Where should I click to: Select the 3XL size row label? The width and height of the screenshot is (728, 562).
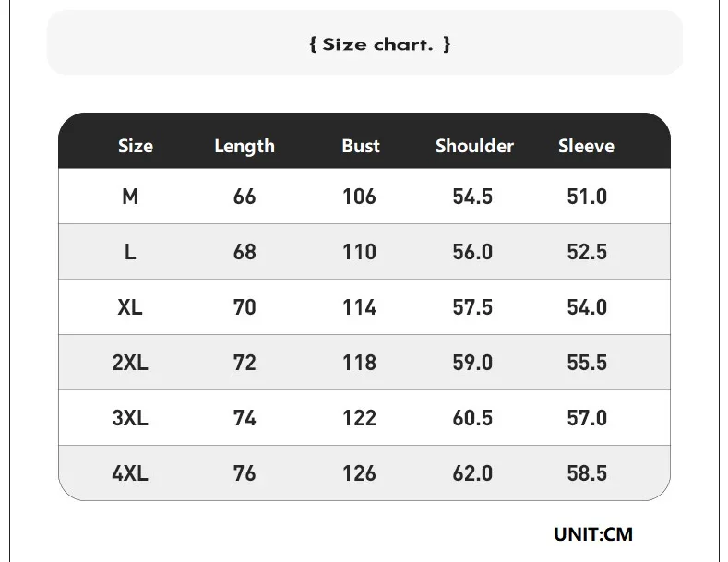tap(130, 418)
